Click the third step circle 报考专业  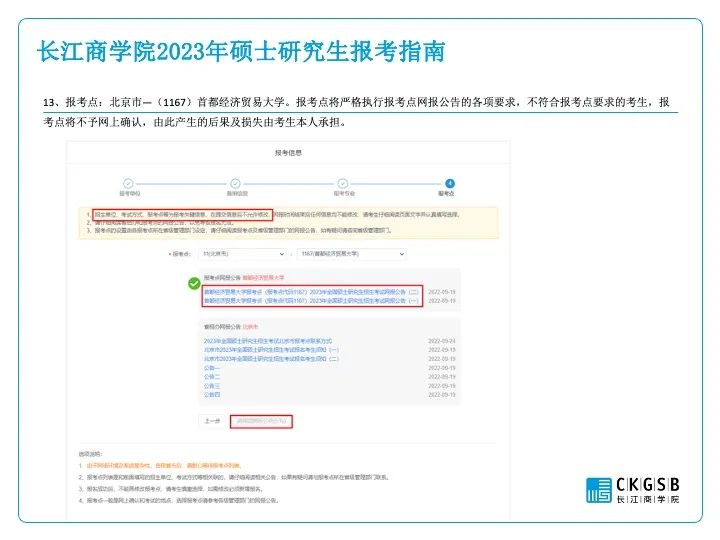coord(343,183)
